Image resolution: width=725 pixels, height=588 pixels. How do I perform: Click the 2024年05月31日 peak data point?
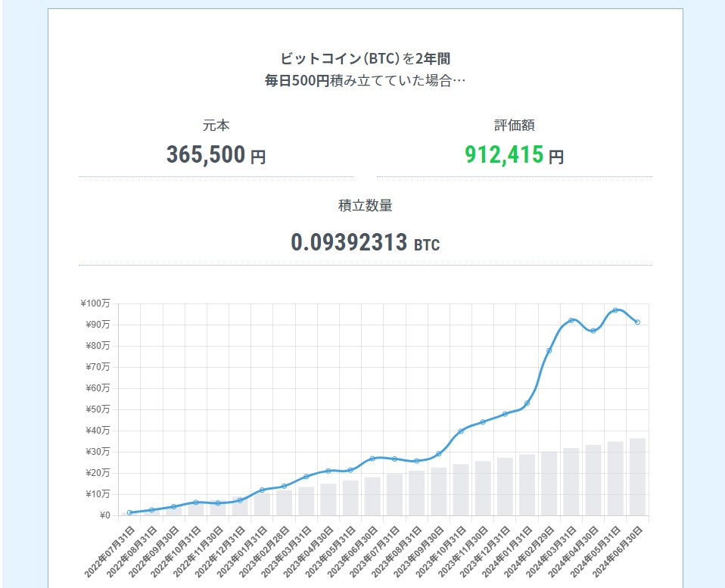[615, 310]
